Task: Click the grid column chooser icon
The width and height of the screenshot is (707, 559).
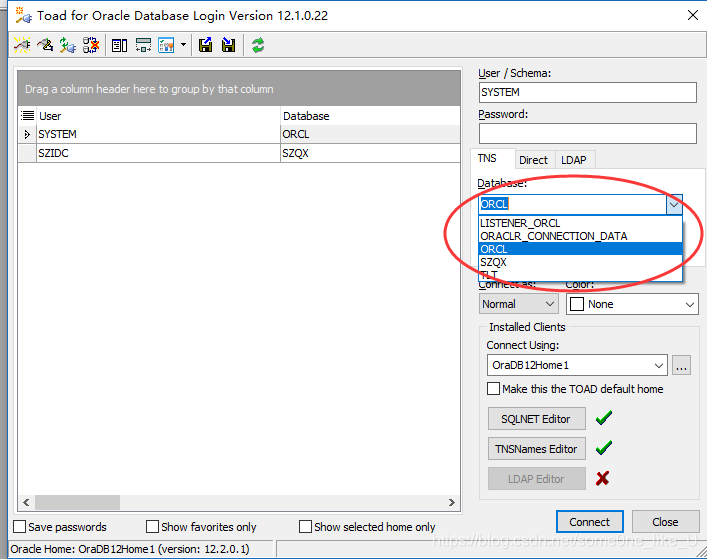Action: [28, 116]
